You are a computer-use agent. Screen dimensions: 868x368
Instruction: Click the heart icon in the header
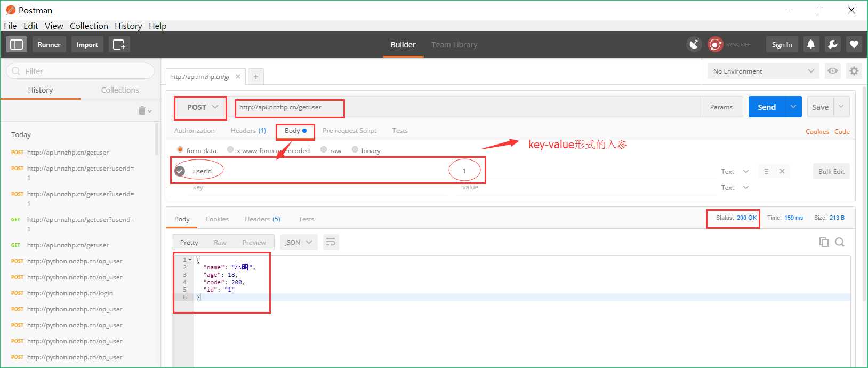coord(854,44)
